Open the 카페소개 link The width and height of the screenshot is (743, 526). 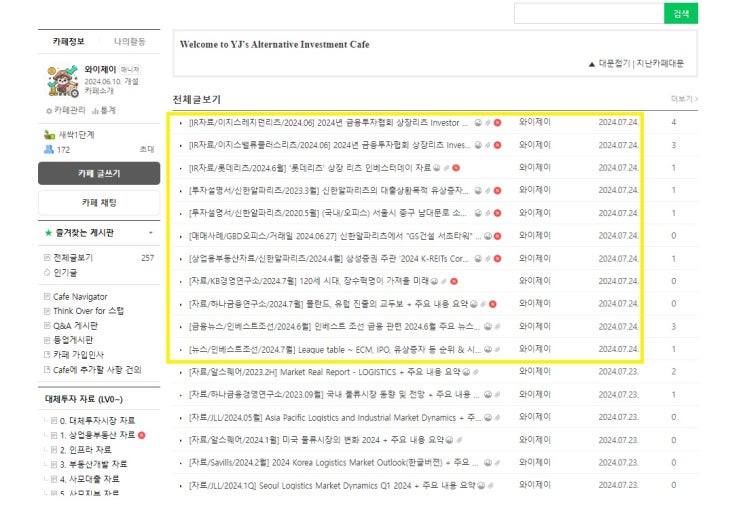pyautogui.click(x=99, y=91)
